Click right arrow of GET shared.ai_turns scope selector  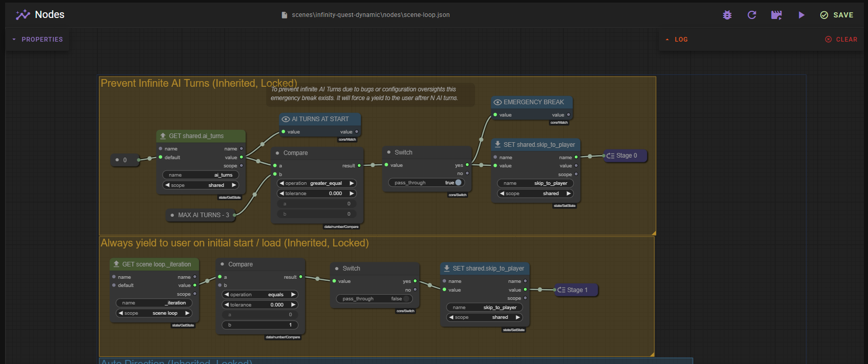pos(234,185)
